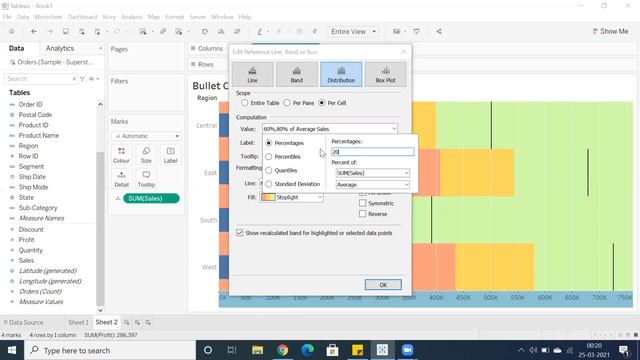Screen dimensions: 640x360
Task: Click Type here to search taskbar box
Action: tap(110, 350)
